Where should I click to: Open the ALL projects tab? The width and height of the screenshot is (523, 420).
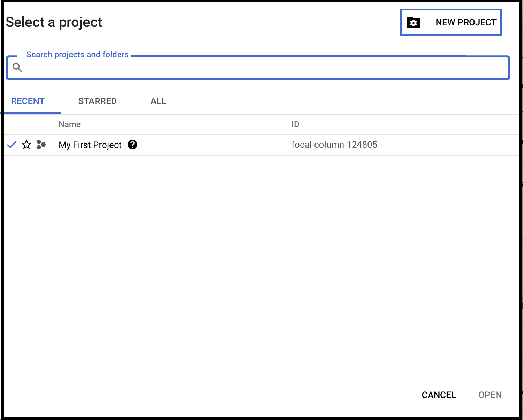tap(158, 101)
